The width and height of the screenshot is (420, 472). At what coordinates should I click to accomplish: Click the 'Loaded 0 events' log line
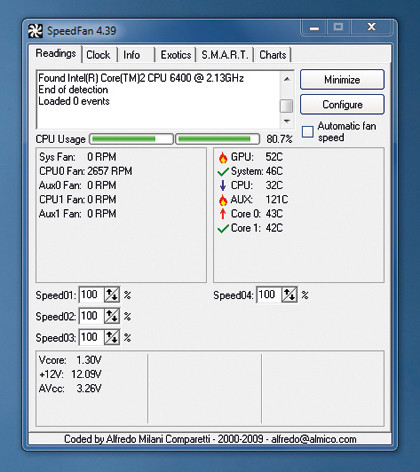[74, 101]
